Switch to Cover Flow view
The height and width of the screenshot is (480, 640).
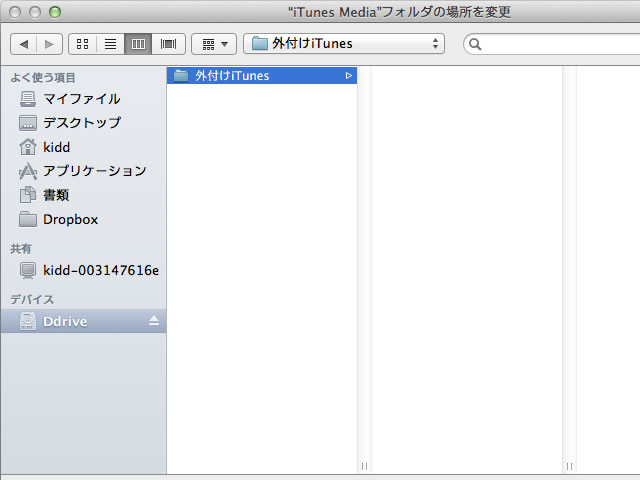click(168, 44)
